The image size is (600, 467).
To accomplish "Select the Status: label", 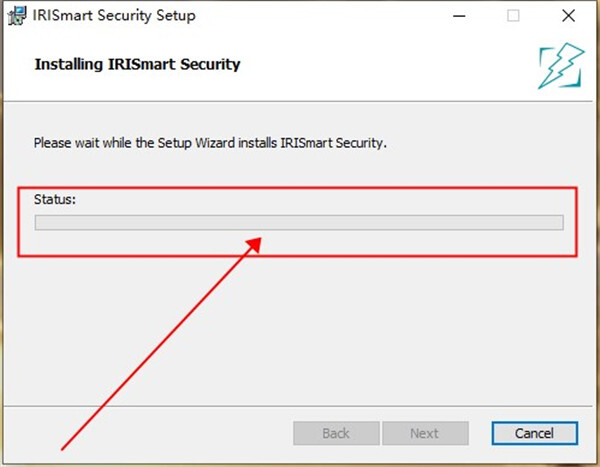I will click(x=55, y=199).
